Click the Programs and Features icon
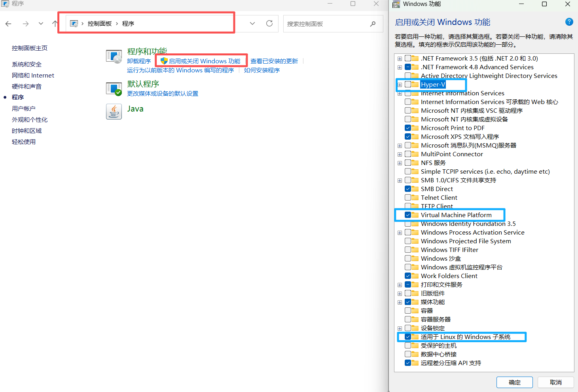578x392 pixels. point(114,57)
